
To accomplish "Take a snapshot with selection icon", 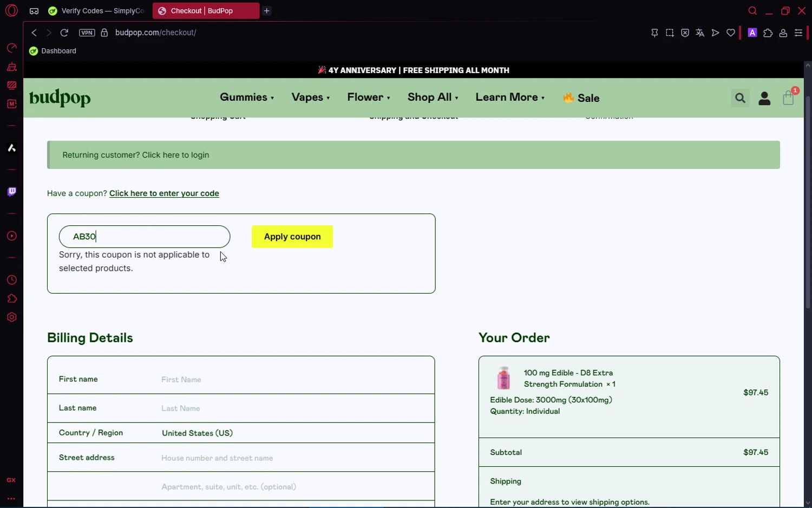I will tap(670, 33).
